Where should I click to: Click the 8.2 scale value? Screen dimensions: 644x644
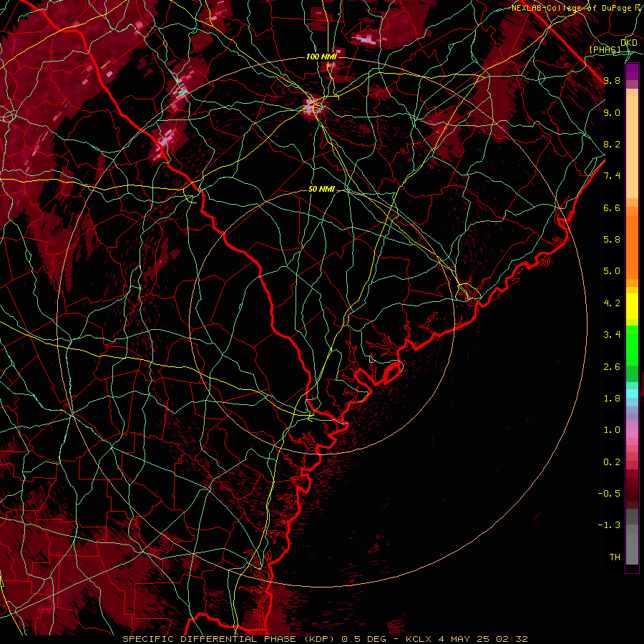coord(612,144)
